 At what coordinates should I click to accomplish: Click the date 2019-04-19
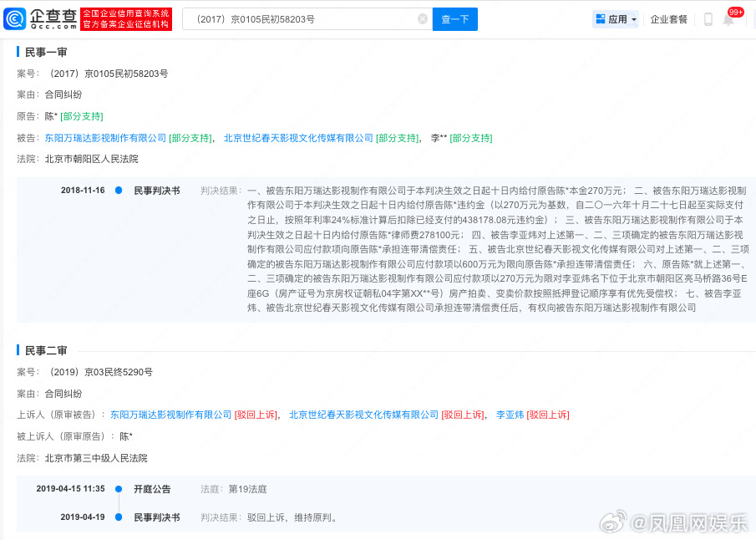[x=83, y=517]
